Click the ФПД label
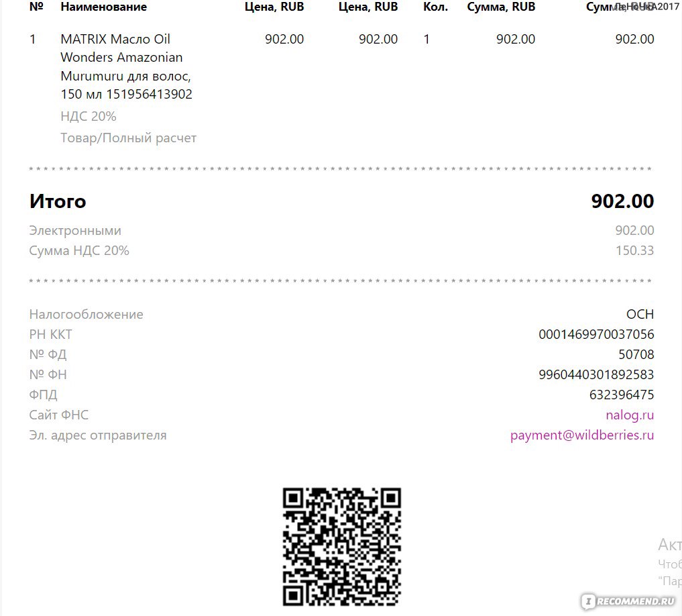Viewport: 682px width, 616px height. coord(43,395)
